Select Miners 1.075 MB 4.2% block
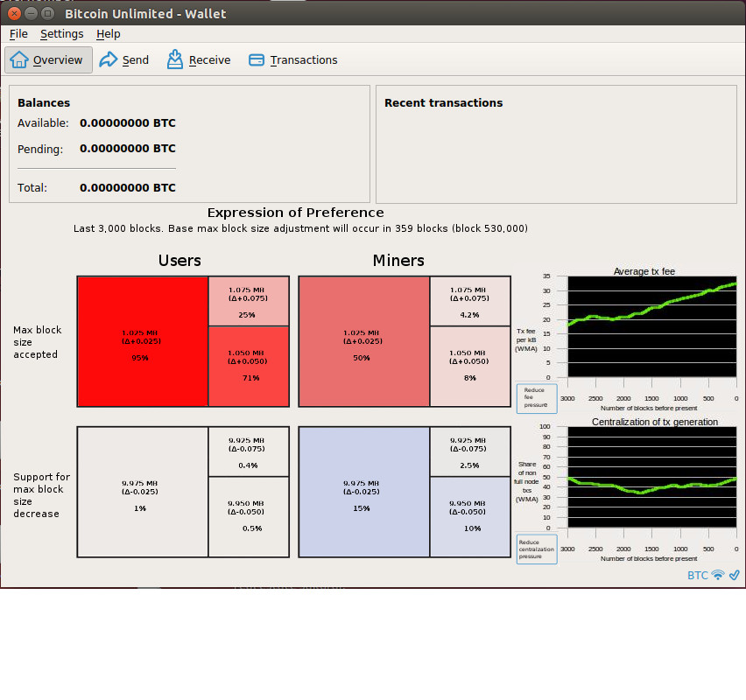The width and height of the screenshot is (746, 700). pos(470,302)
